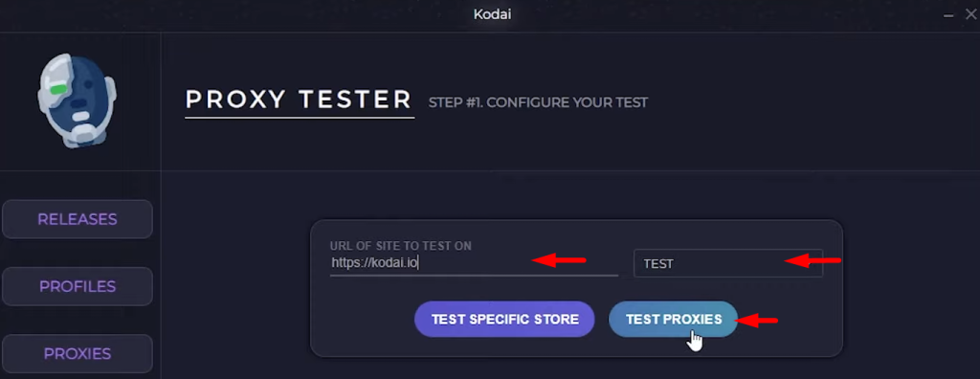Viewport: 980px width, 379px height.
Task: Open the RELEASES section in sidebar
Action: (78, 219)
